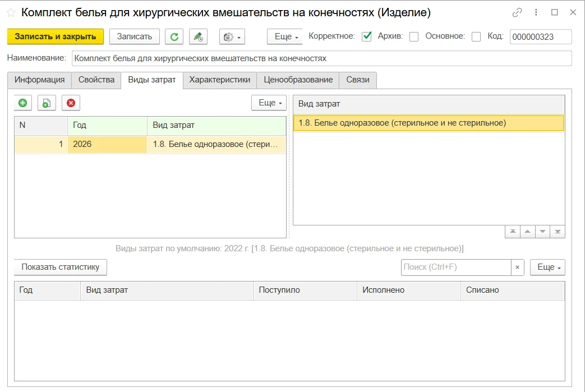Screen dimensions: 585x392
Task: Click the Поступило column header
Action: click(305, 290)
